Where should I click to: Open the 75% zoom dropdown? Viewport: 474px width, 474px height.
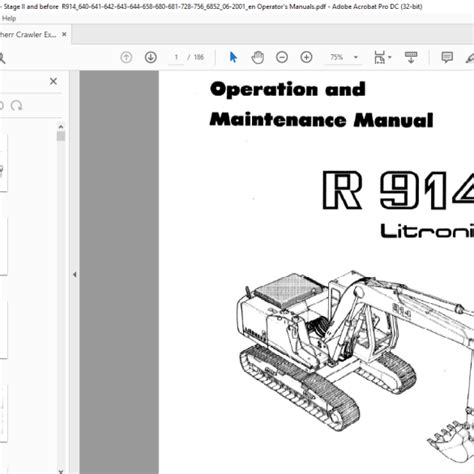356,57
